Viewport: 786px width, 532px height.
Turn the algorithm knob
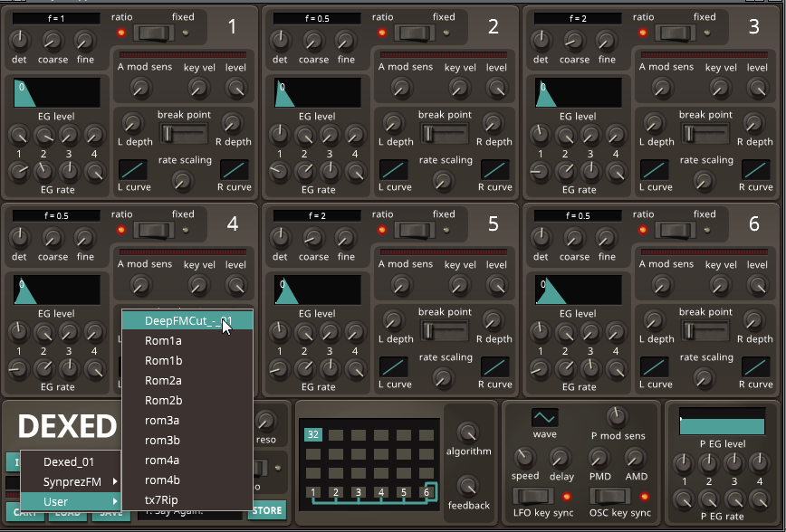point(467,432)
